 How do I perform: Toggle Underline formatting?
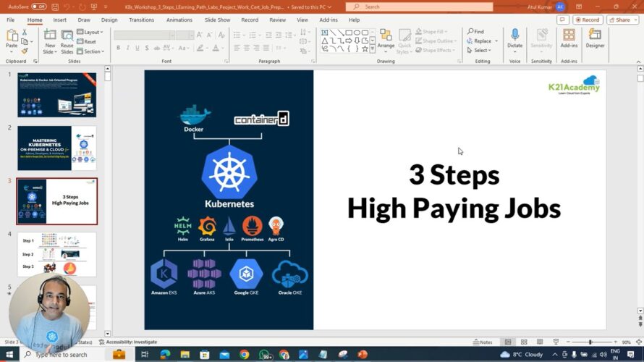[x=137, y=48]
